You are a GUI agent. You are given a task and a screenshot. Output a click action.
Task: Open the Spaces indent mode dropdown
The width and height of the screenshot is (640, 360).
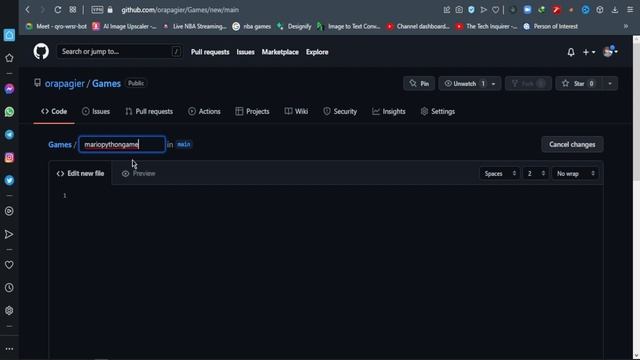click(x=499, y=173)
